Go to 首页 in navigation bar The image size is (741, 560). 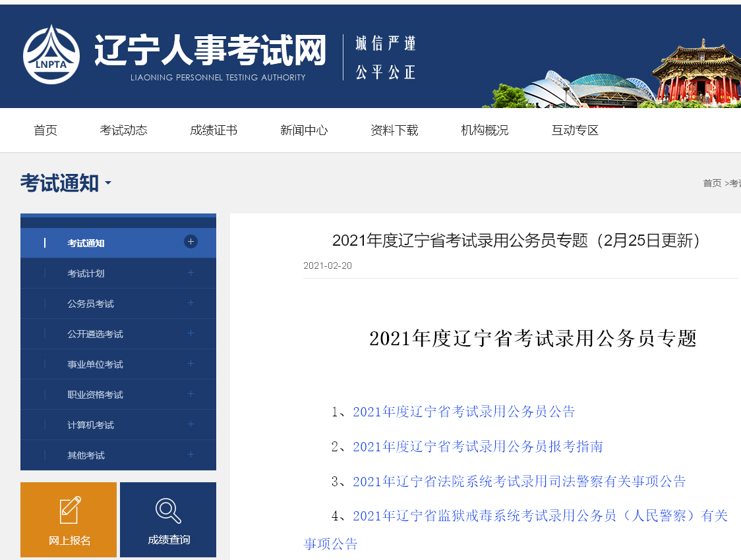45,130
